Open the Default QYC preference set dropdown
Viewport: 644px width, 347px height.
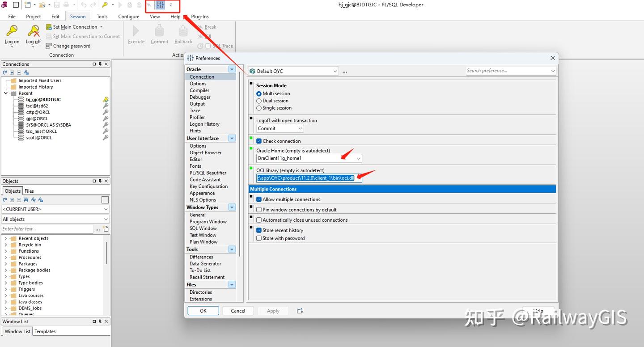[293, 71]
